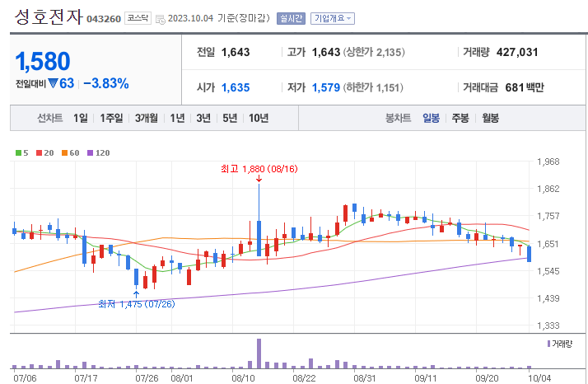Click the 1,651 price axis label
Screen dimensions: 588x384
pyautogui.click(x=548, y=244)
